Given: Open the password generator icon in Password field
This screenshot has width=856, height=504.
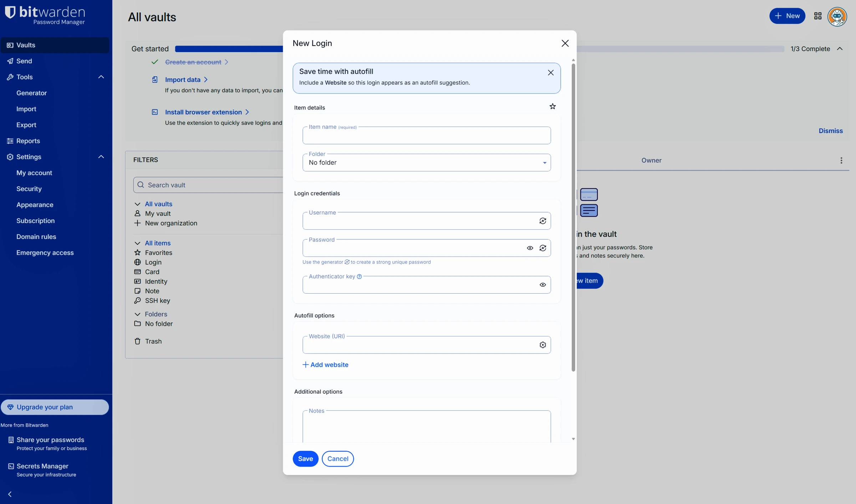Looking at the screenshot, I should tap(542, 248).
